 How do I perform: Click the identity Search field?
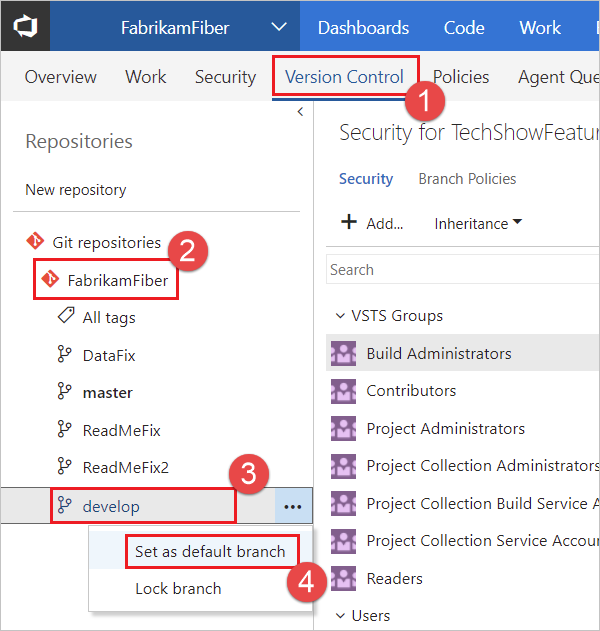pos(462,270)
